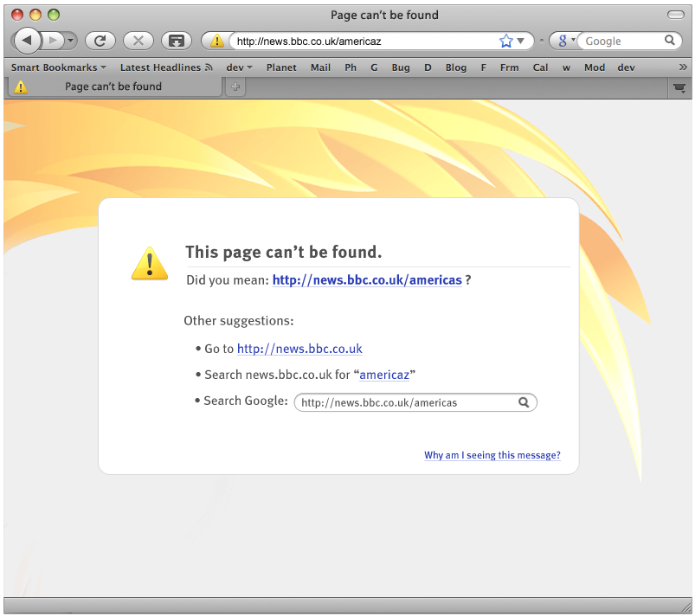Screen dimensions: 695x616
Task: Open the list all tabs dropdown
Action: tap(679, 87)
